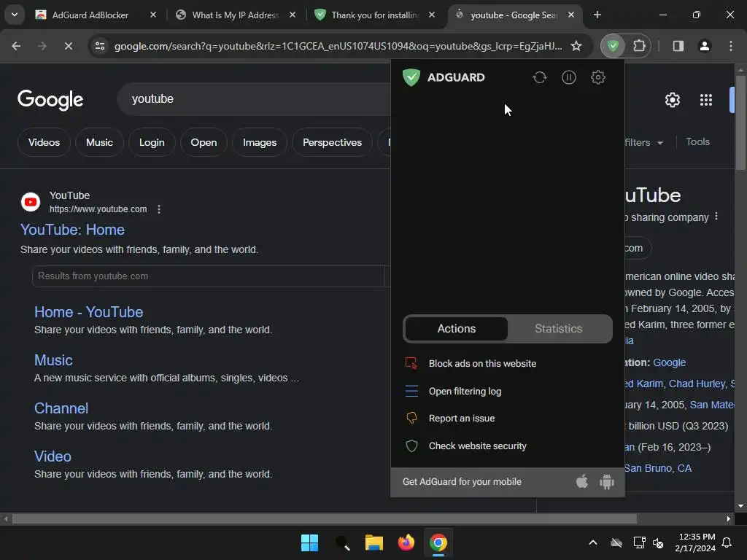747x560 pixels.
Task: Switch to What Is My IP Address tab
Action: click(235, 15)
